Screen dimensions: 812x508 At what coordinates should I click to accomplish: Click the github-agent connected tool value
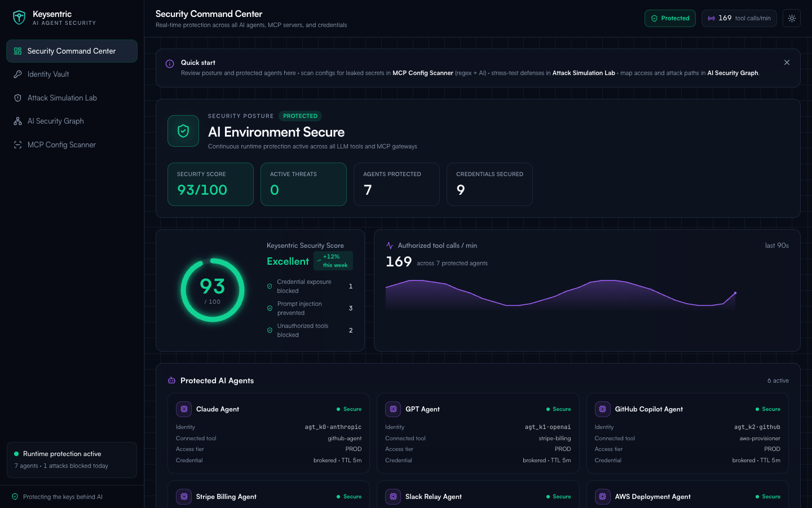tap(345, 439)
